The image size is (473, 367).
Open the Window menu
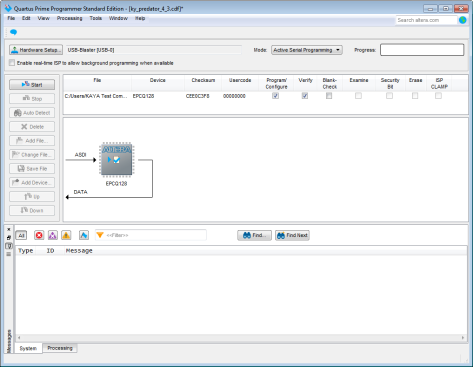[x=118, y=18]
